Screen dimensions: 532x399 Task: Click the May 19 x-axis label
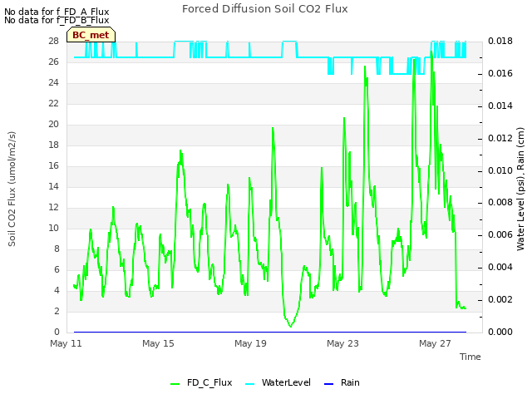tap(250, 343)
